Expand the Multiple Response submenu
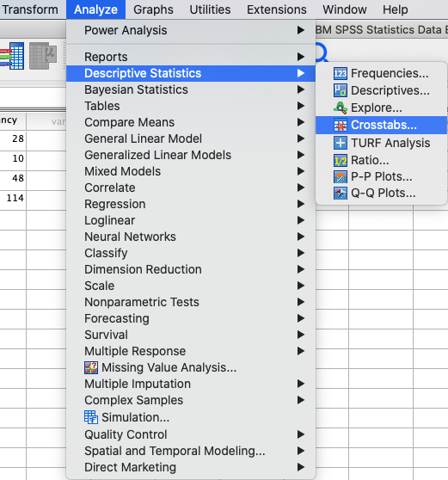The width and height of the screenshot is (448, 480). (x=191, y=351)
